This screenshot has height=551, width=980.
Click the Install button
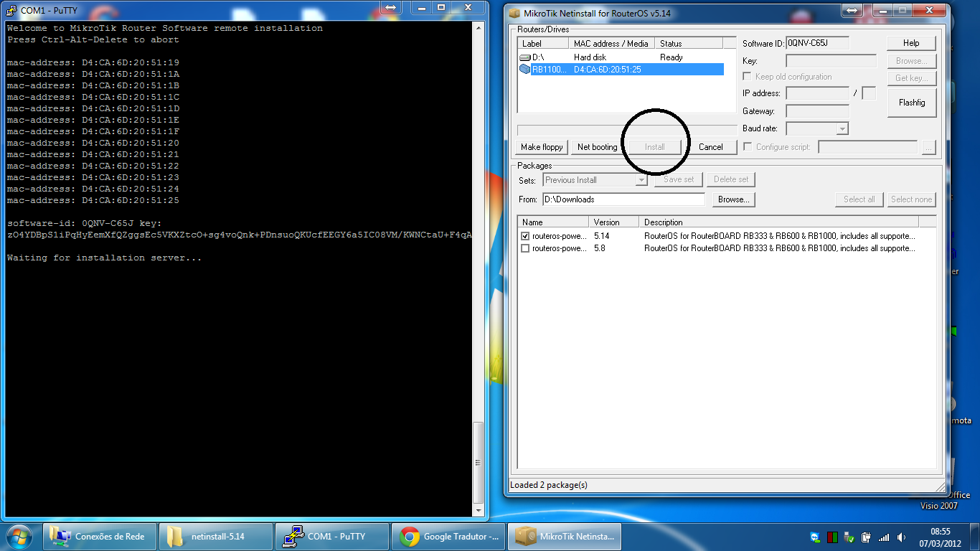654,147
